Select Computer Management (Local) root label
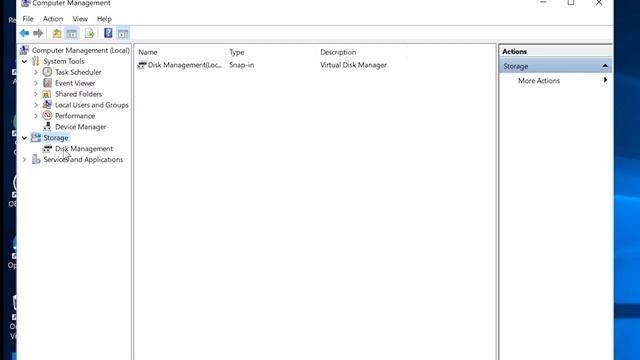 [81, 50]
